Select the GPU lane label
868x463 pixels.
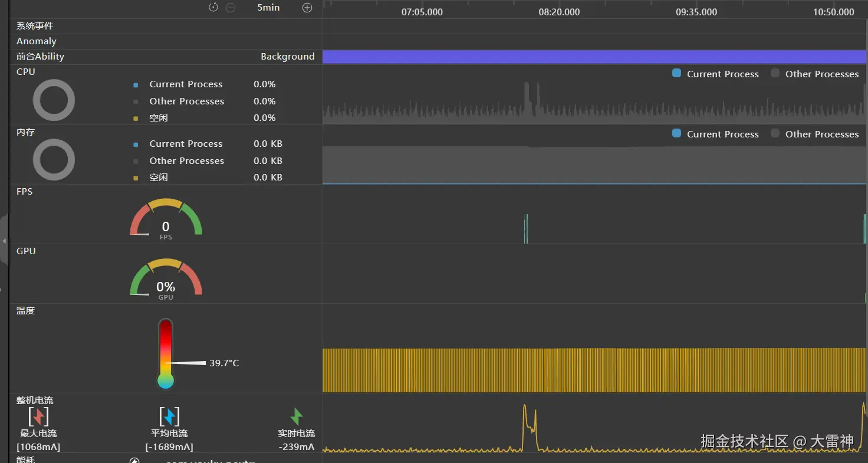(x=26, y=251)
